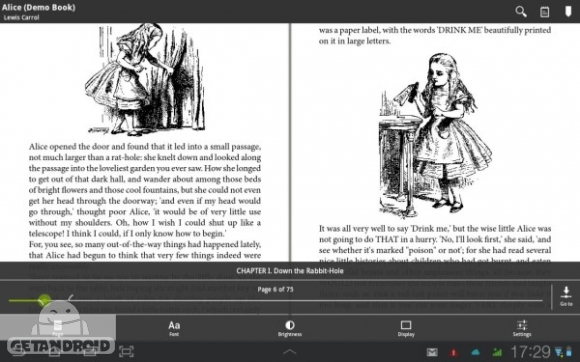Open the mail notification icon
Image resolution: width=580 pixels, height=362 pixels.
(x=432, y=352)
